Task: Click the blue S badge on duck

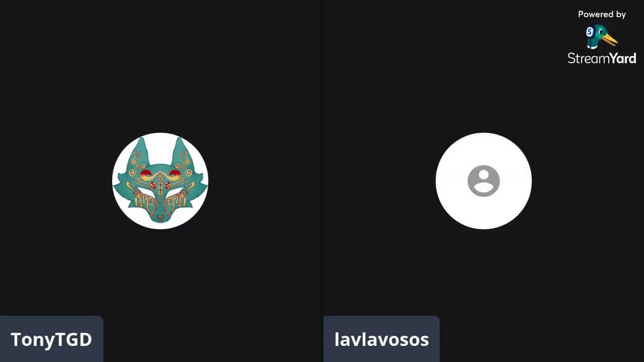Action: tap(590, 32)
